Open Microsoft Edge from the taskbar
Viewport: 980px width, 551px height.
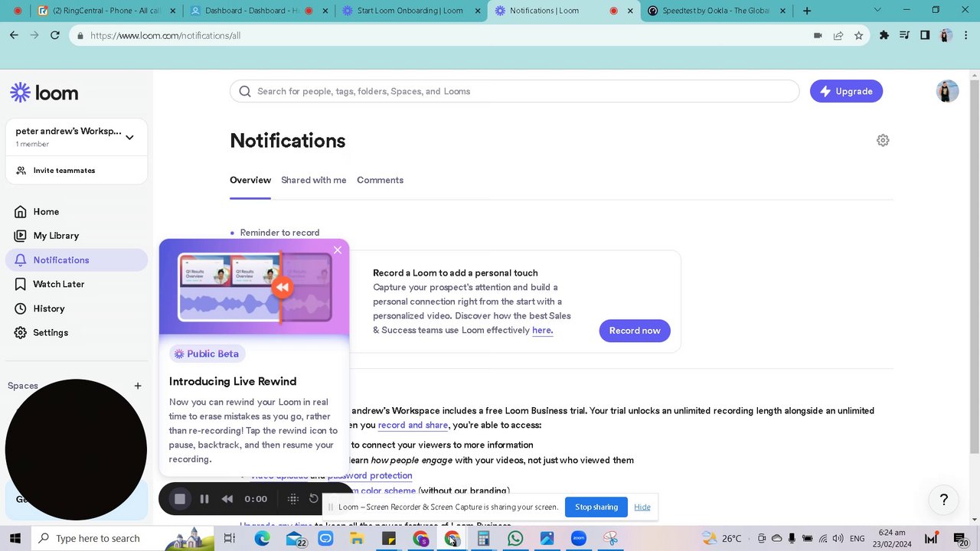[x=262, y=539]
